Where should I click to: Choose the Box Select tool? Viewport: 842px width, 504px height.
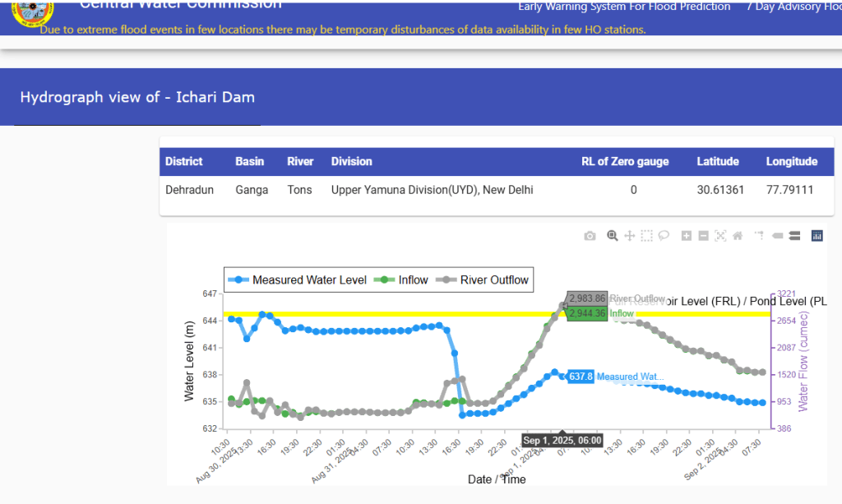click(647, 236)
